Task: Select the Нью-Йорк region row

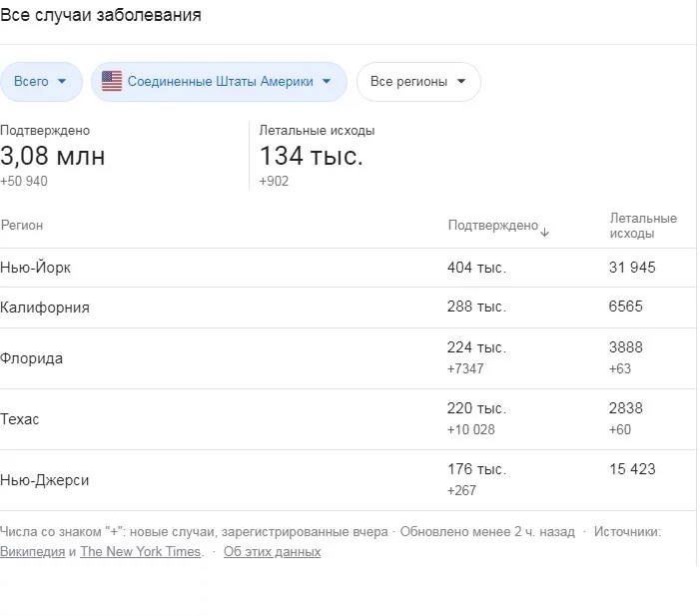Action: (x=36, y=269)
